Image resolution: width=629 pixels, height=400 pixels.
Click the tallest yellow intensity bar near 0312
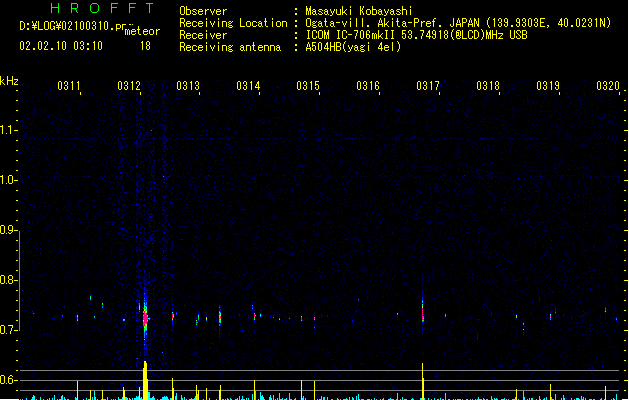click(145, 381)
